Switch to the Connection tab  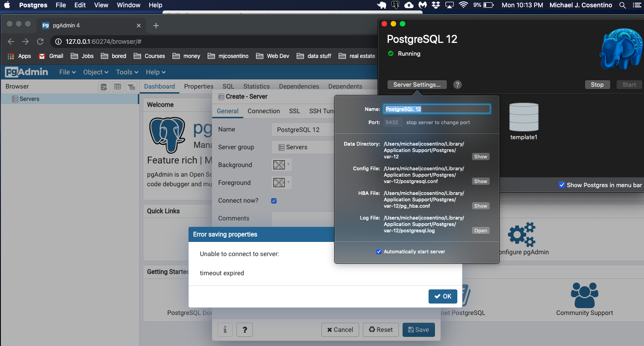263,111
